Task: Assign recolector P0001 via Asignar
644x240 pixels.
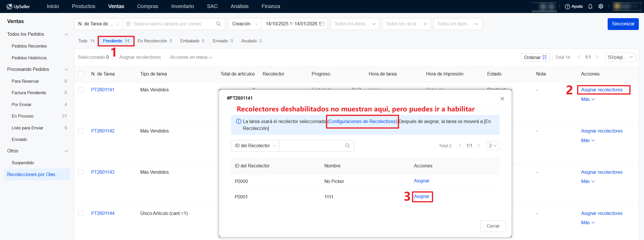Action: coord(422,196)
